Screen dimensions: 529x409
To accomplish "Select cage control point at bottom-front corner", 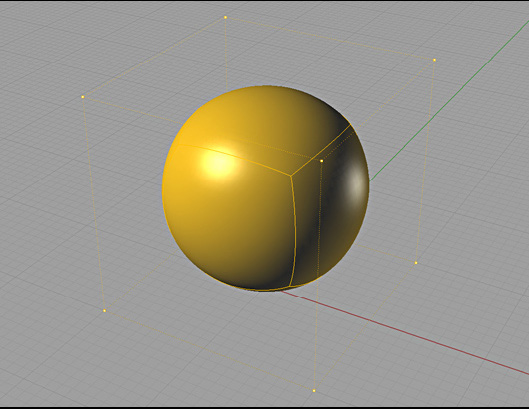I will pyautogui.click(x=314, y=391).
